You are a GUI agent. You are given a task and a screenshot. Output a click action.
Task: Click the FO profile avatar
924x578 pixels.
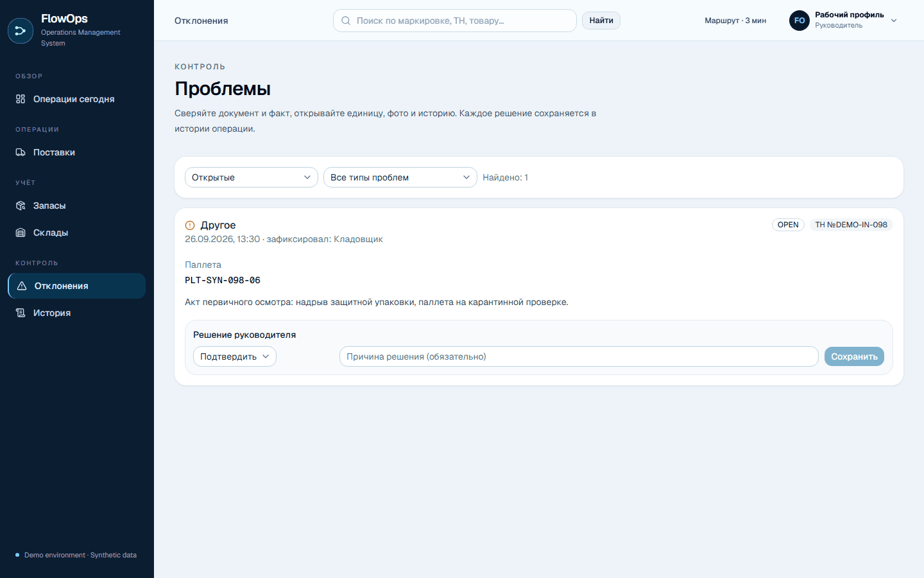(800, 21)
